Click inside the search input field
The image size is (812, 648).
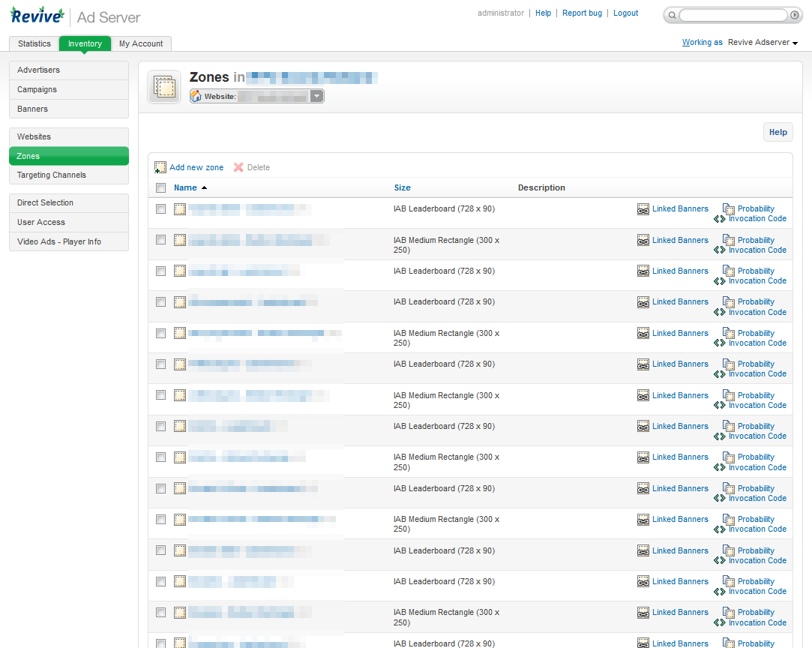pyautogui.click(x=731, y=15)
